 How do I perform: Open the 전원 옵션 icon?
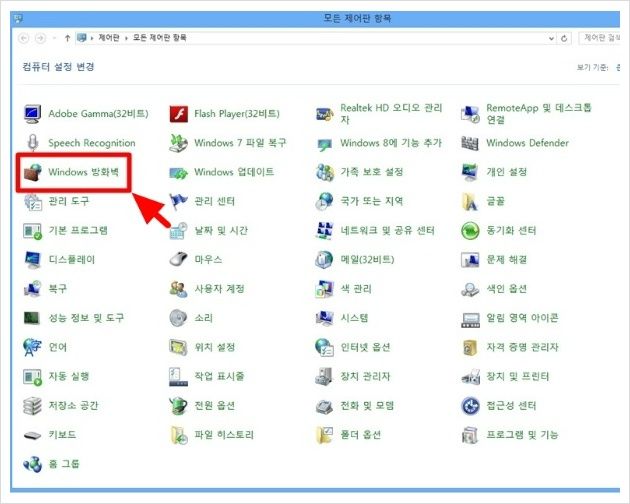click(178, 406)
